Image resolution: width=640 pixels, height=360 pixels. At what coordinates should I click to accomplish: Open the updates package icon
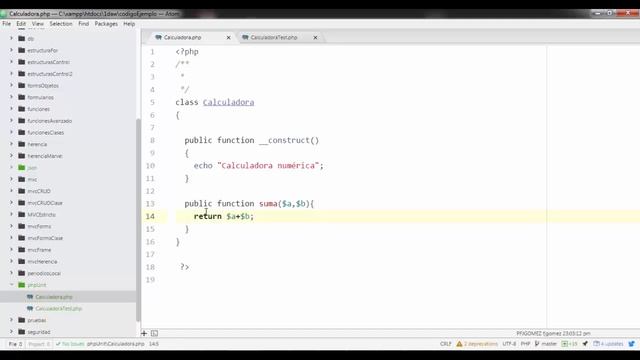click(x=596, y=344)
